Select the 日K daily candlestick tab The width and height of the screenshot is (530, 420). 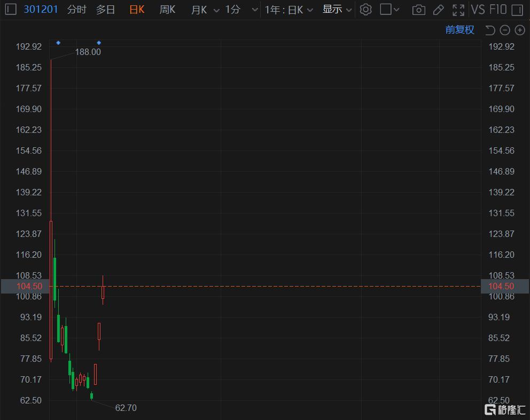(137, 10)
